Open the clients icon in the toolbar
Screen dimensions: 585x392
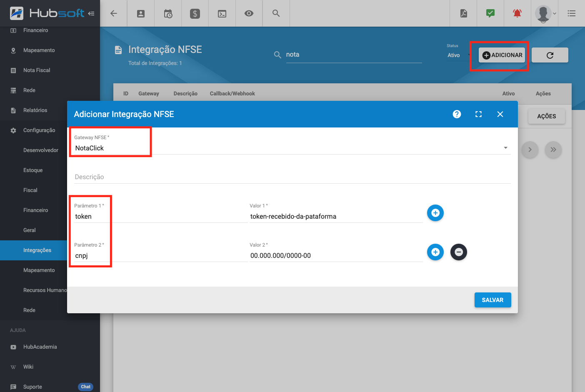[x=140, y=13]
